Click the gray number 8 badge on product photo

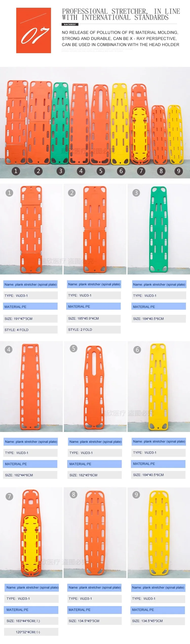pos(73,494)
